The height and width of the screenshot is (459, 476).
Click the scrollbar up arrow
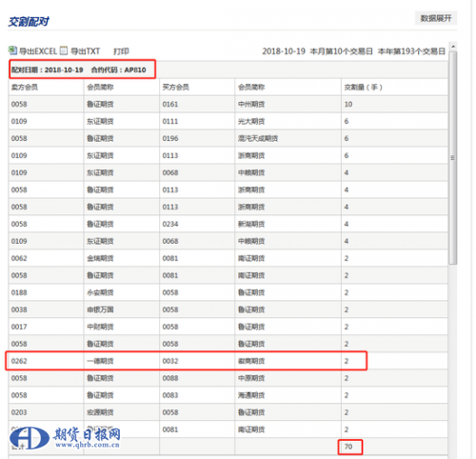tap(453, 47)
